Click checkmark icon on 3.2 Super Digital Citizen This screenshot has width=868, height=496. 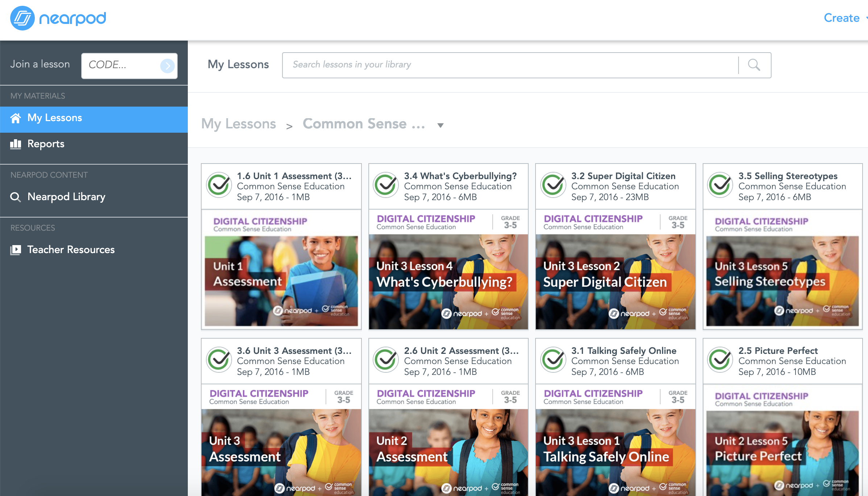click(553, 185)
